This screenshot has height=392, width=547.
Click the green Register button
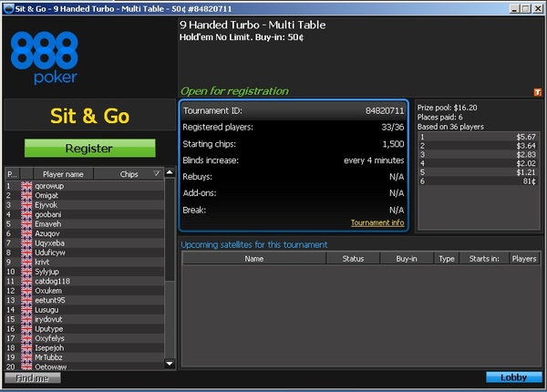pyautogui.click(x=90, y=149)
